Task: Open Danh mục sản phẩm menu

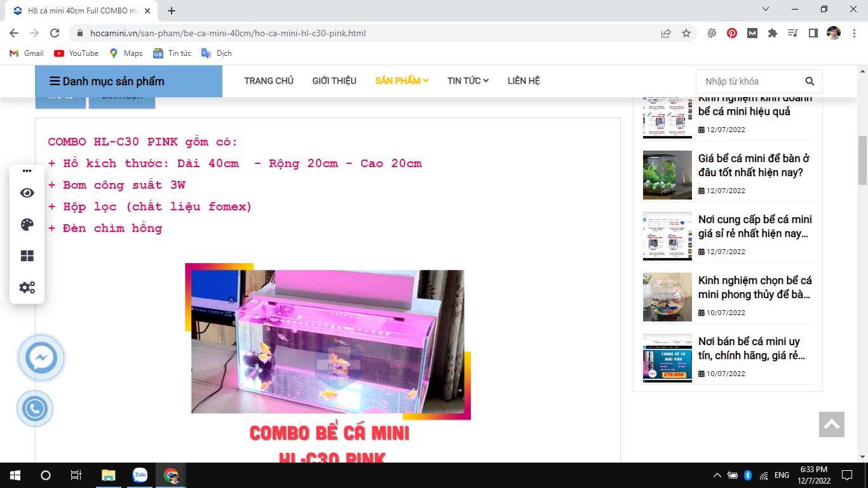Action: (128, 81)
